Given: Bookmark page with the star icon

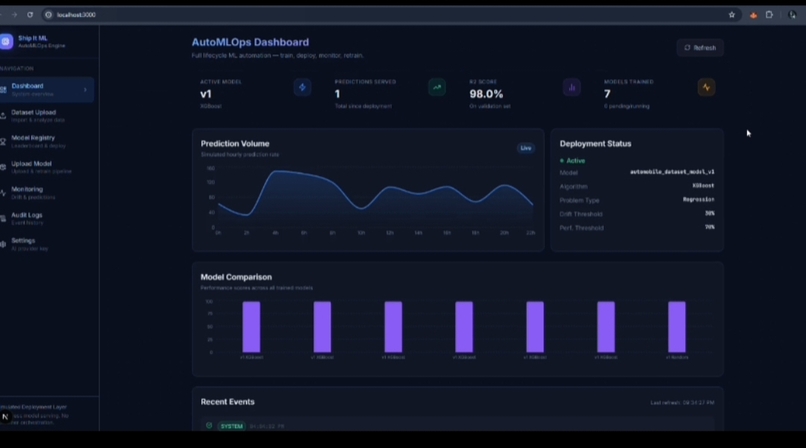Looking at the screenshot, I should pos(731,15).
